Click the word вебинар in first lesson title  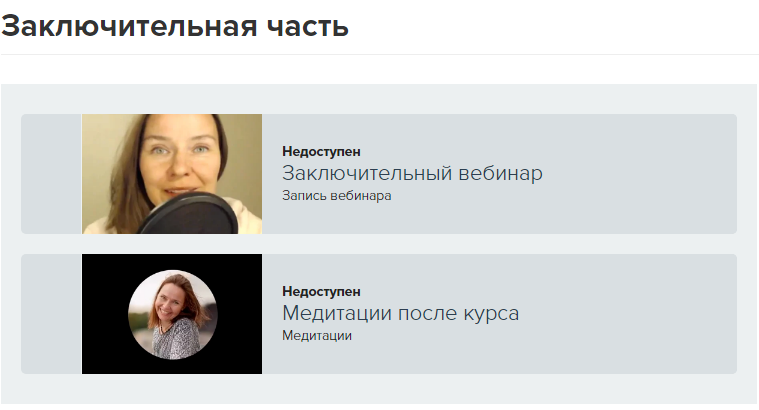tap(500, 173)
